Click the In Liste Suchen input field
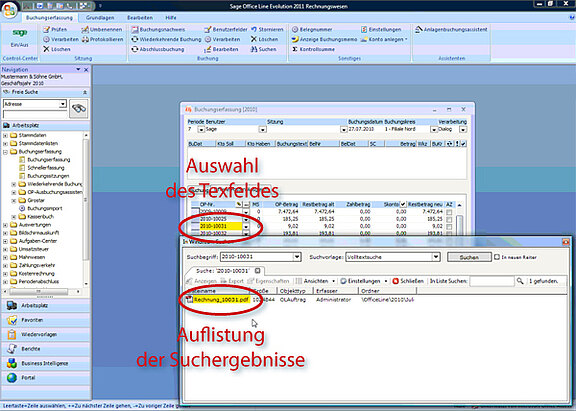576x411 pixels. click(492, 281)
